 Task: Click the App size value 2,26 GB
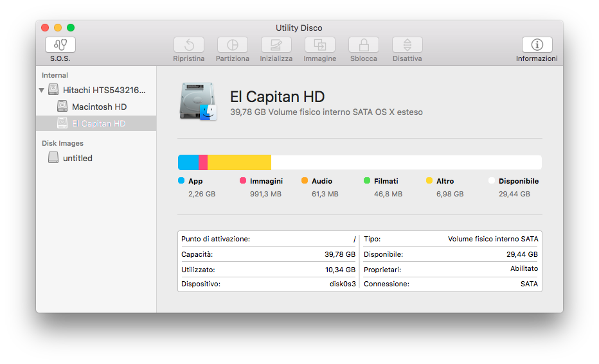(202, 194)
